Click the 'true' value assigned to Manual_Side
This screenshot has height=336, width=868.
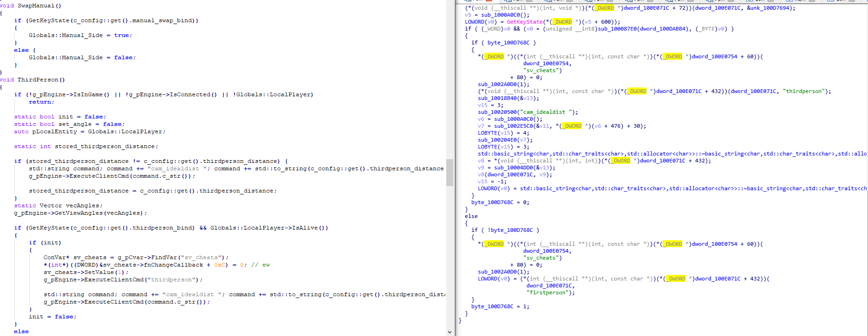point(121,35)
